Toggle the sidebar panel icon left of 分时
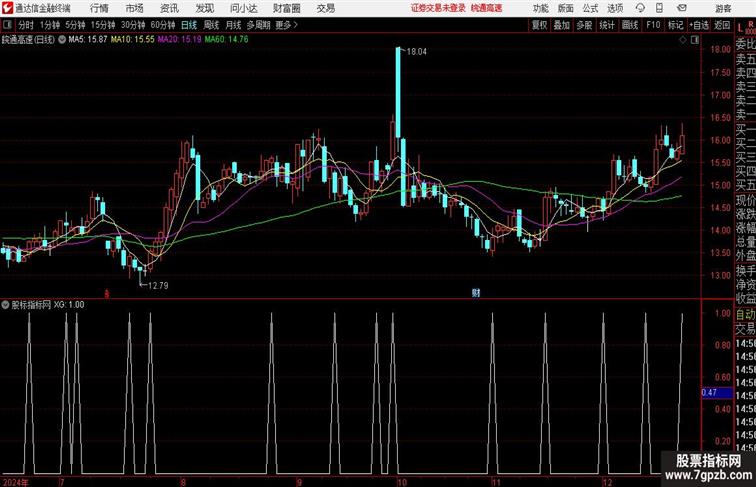Image resolution: width=756 pixels, height=487 pixels. pos(7,25)
